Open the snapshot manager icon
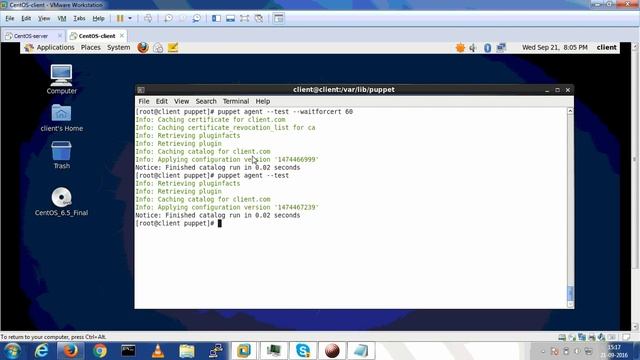The height and width of the screenshot is (360, 640). pos(196,18)
